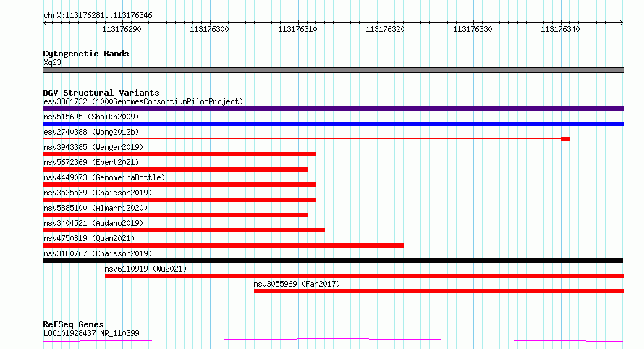Screen dimensions: 644x349
Task: Open the RefSeq Genes track heading
Action: coord(73,324)
